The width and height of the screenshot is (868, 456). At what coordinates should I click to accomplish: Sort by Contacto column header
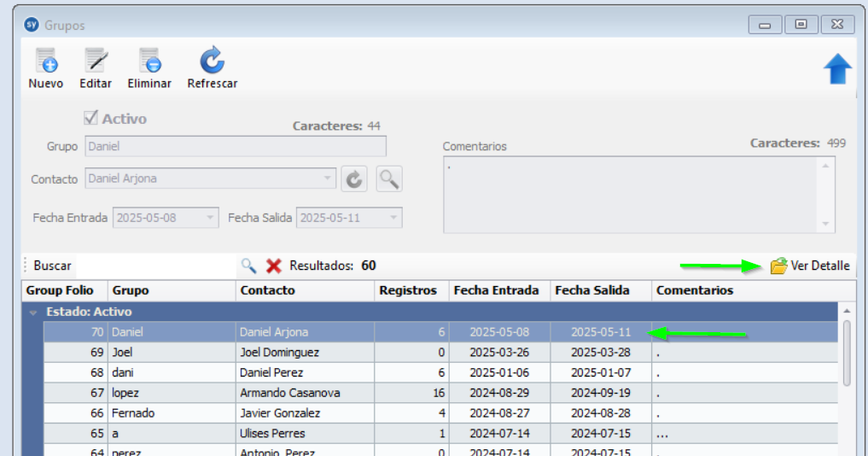[306, 291]
